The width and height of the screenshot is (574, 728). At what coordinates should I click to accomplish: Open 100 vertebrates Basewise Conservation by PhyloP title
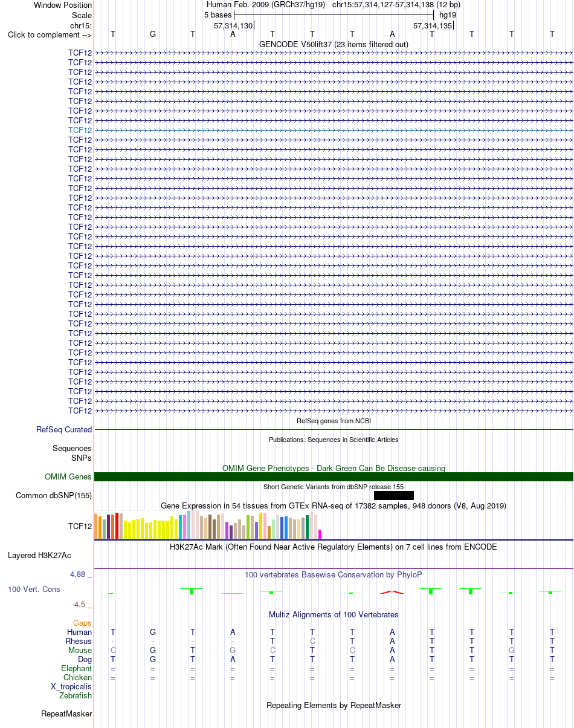pyautogui.click(x=334, y=574)
